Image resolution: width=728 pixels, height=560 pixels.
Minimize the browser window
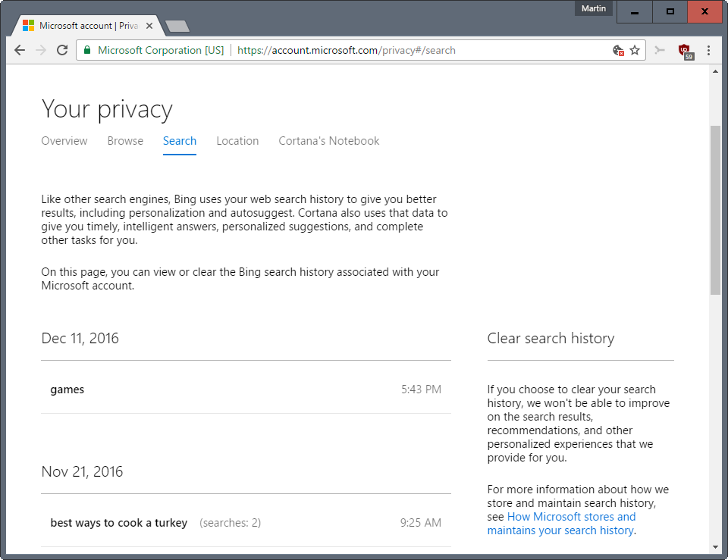tap(634, 11)
